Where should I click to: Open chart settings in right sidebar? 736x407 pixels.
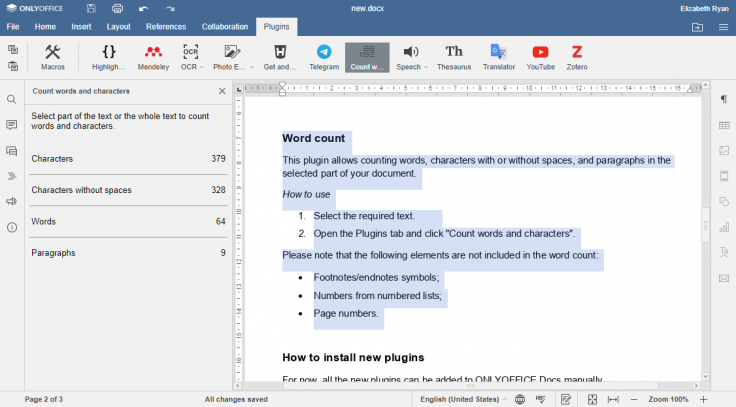point(724,228)
